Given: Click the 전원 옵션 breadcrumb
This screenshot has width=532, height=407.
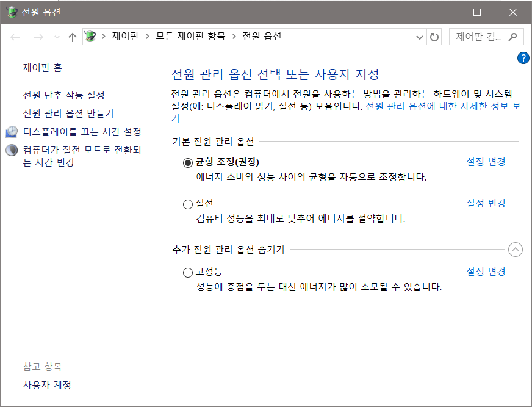Looking at the screenshot, I should coord(262,36).
